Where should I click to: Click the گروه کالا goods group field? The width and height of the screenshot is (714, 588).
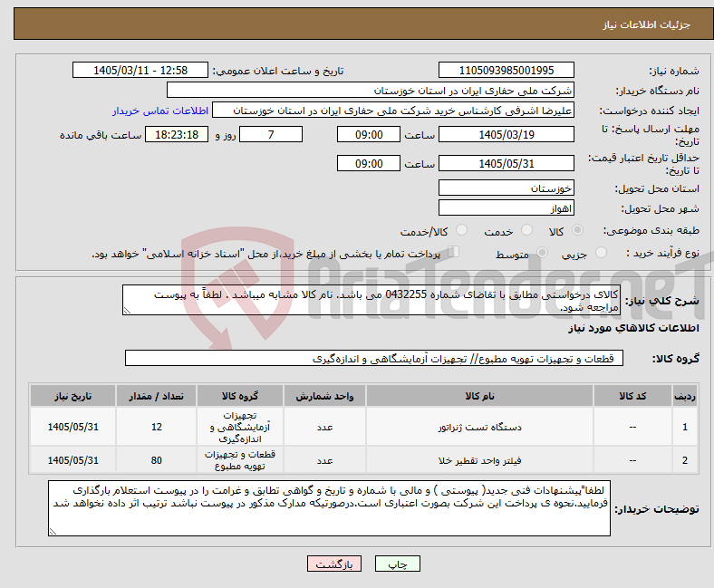[x=374, y=358]
